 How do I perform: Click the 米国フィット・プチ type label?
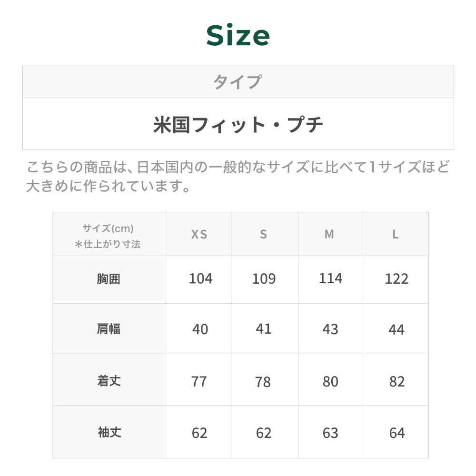[x=238, y=125]
